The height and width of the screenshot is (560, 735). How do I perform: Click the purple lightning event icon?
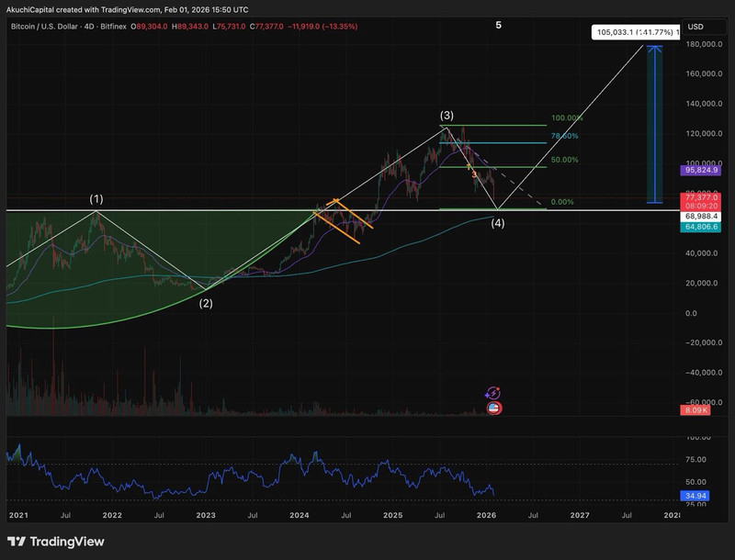tap(493, 393)
